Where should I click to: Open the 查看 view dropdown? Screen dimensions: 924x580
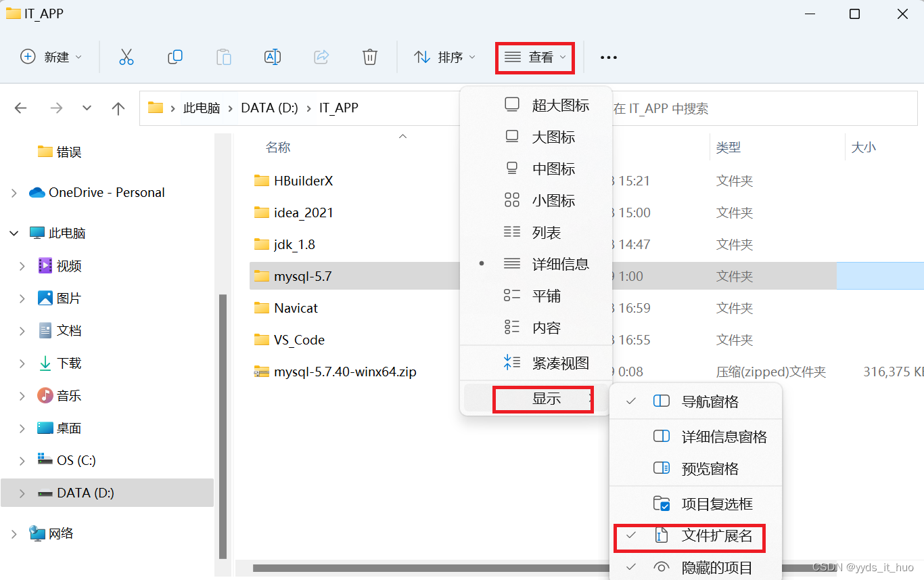tap(535, 58)
